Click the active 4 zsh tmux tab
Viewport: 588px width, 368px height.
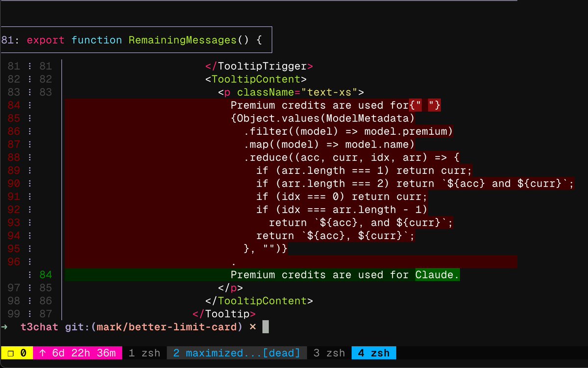tap(373, 353)
